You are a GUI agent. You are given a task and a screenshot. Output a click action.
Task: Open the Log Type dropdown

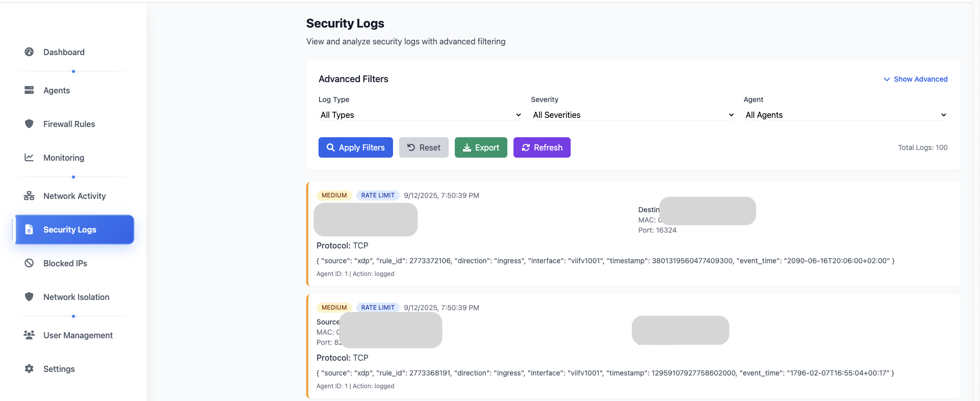420,115
